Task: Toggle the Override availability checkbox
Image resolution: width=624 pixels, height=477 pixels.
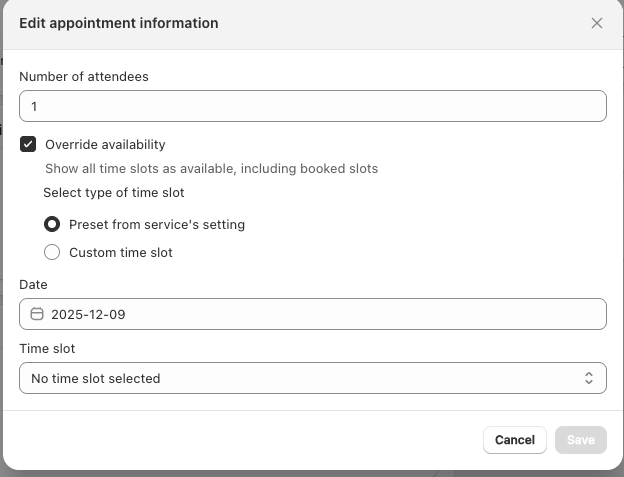Action: coord(28,144)
